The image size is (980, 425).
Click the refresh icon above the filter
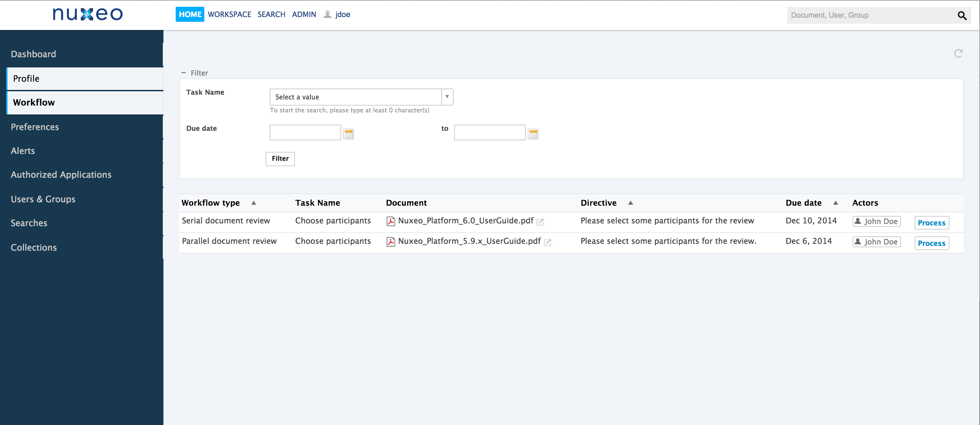click(958, 54)
